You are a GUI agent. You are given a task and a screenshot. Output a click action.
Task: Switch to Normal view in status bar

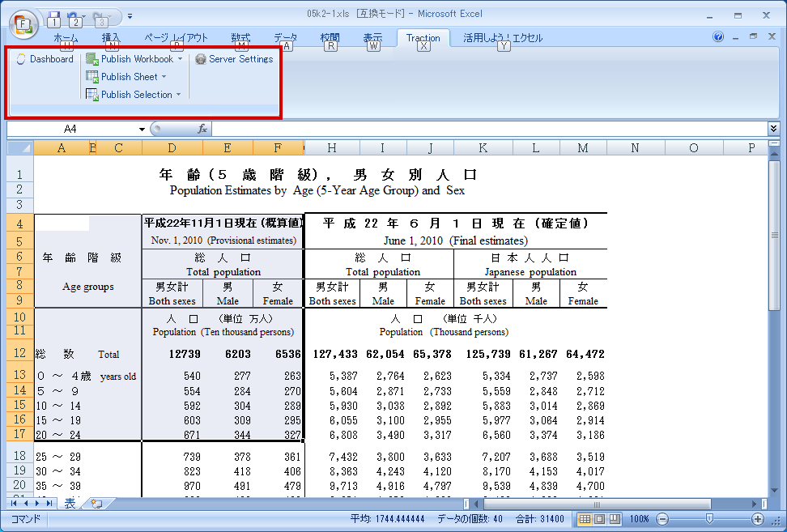click(x=585, y=519)
